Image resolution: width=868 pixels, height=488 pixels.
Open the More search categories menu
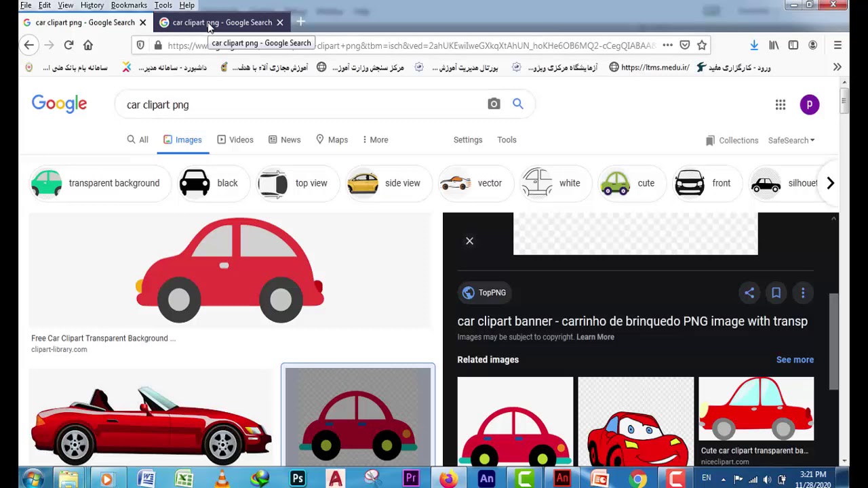(x=375, y=140)
